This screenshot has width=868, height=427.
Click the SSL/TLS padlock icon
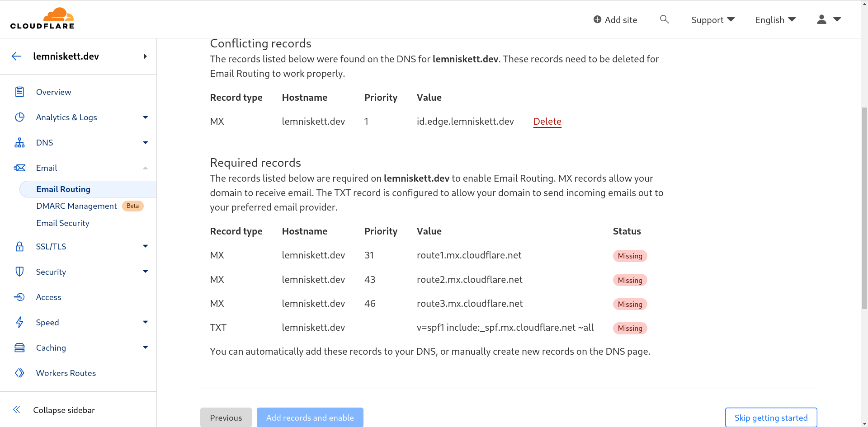tap(19, 246)
